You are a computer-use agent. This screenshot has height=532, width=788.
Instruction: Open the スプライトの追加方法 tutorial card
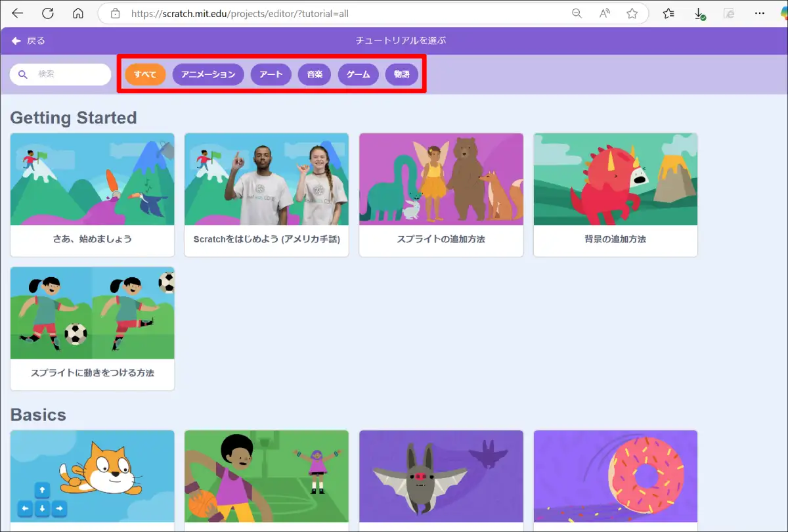point(441,194)
